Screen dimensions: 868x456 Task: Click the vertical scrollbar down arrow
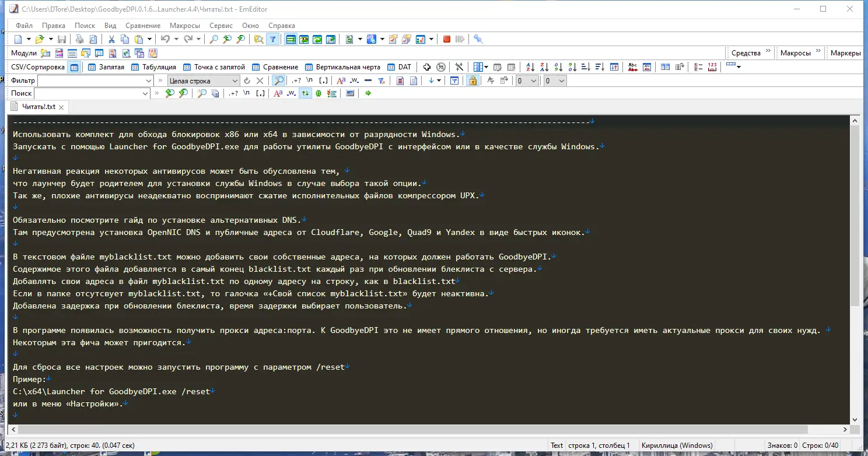(855, 419)
